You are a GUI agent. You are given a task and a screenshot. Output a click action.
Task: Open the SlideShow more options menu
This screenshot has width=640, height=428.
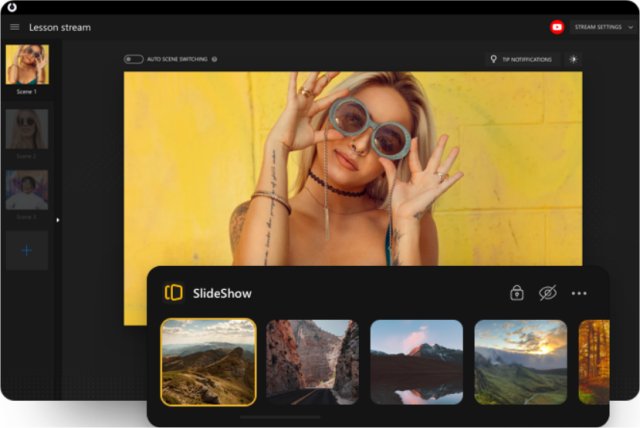click(579, 293)
